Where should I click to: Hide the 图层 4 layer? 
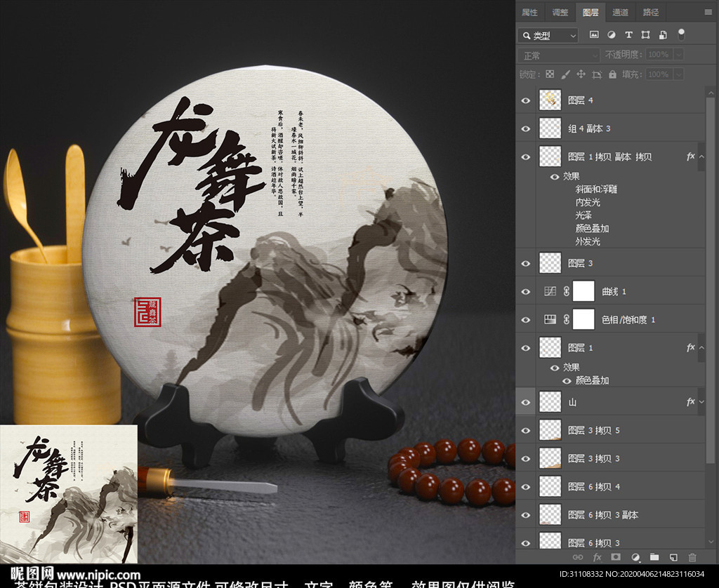point(525,100)
